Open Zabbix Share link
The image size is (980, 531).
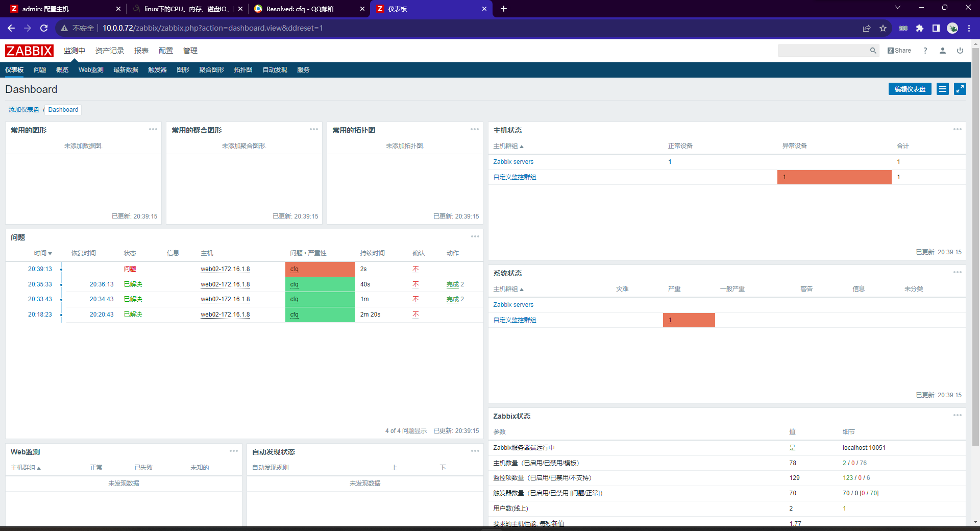point(899,51)
